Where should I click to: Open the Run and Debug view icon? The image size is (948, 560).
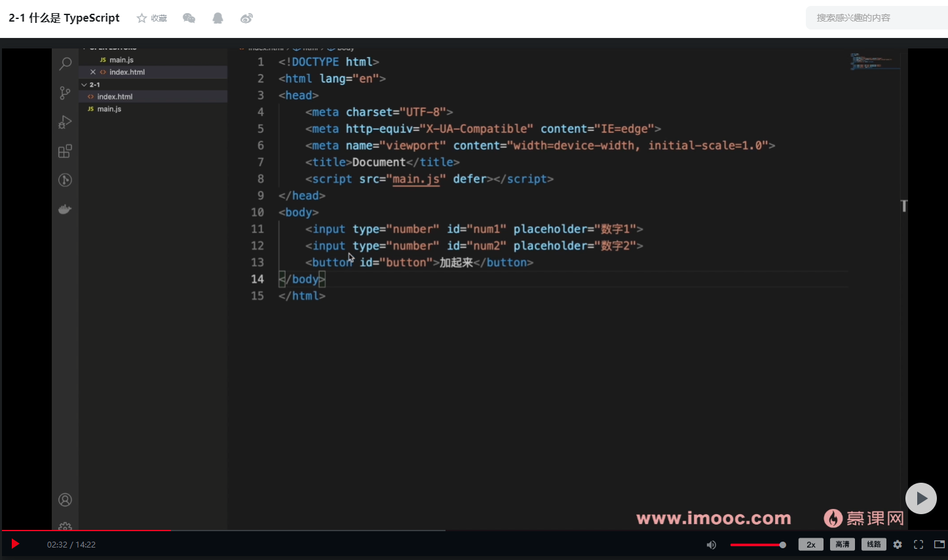click(65, 122)
